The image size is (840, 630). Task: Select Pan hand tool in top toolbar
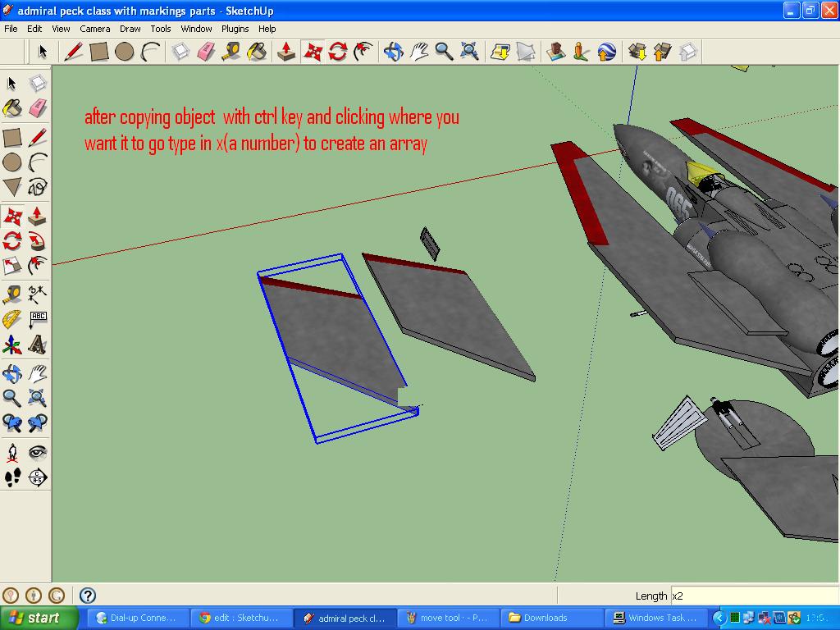click(x=418, y=52)
